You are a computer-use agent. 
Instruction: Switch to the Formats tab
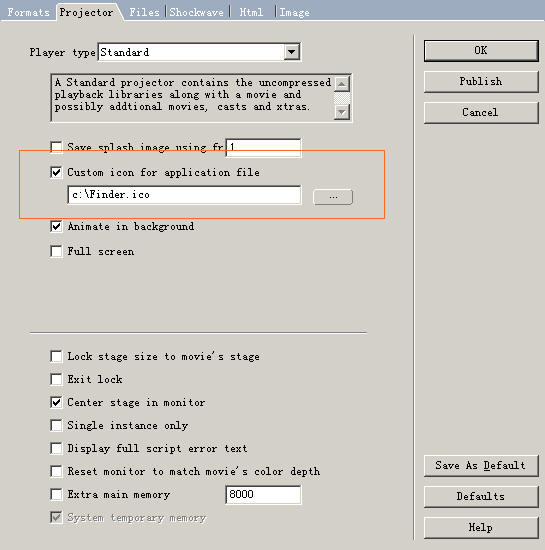coord(28,12)
